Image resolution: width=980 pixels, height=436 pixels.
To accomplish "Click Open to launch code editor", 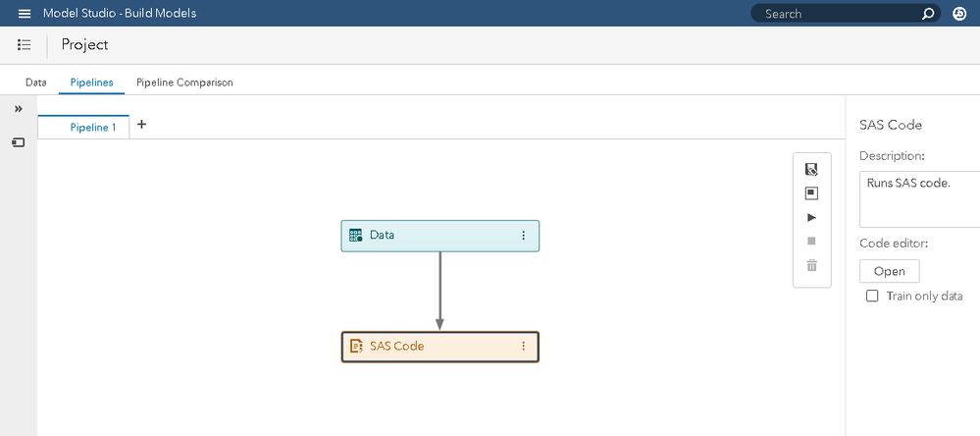I will [889, 272].
